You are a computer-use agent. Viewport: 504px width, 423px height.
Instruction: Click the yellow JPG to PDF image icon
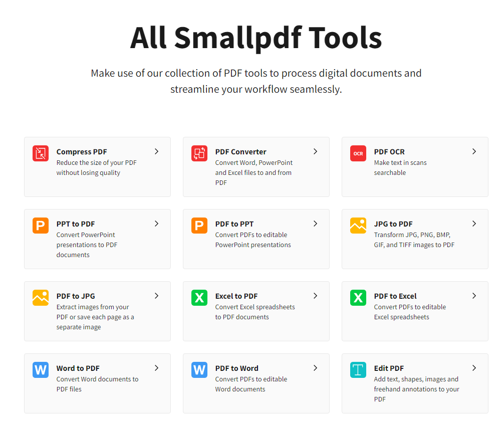coord(358,225)
